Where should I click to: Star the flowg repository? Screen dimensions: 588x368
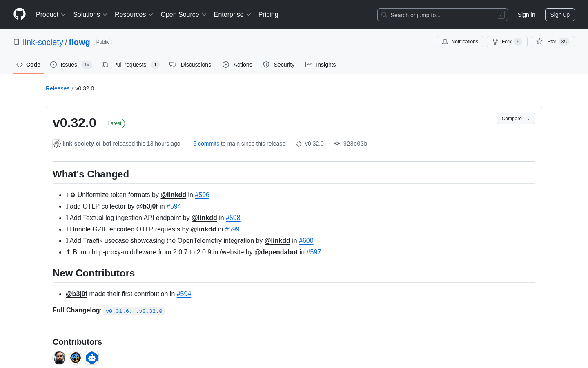tap(553, 42)
